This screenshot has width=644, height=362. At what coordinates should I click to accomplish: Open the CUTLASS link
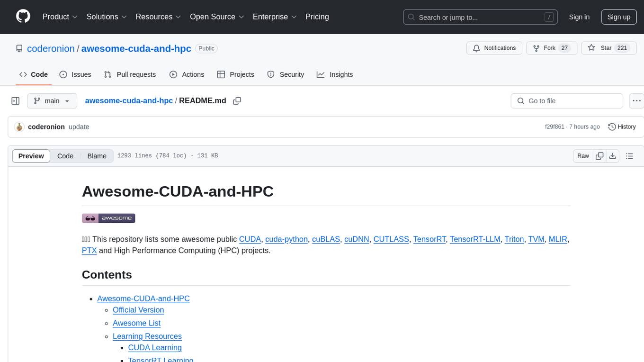pos(391,239)
